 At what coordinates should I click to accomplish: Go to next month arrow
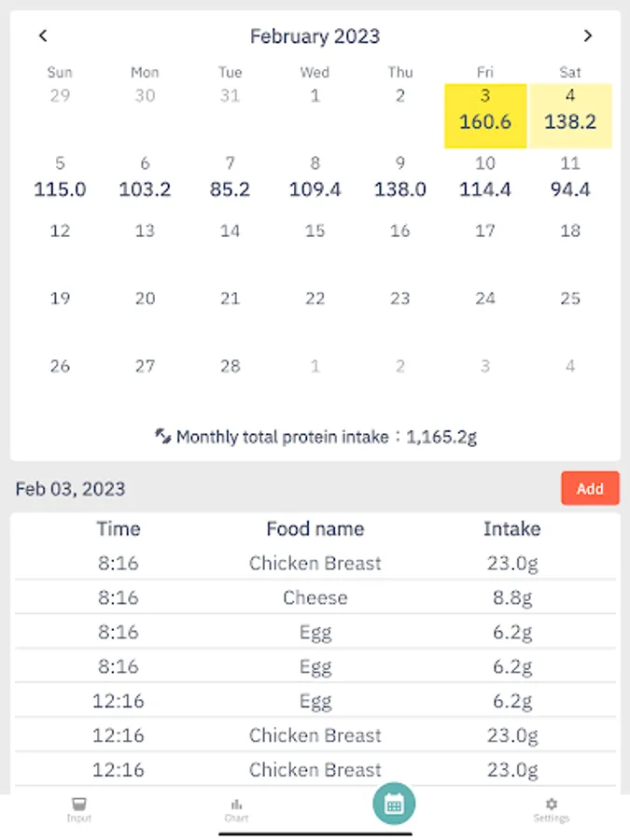(x=587, y=36)
